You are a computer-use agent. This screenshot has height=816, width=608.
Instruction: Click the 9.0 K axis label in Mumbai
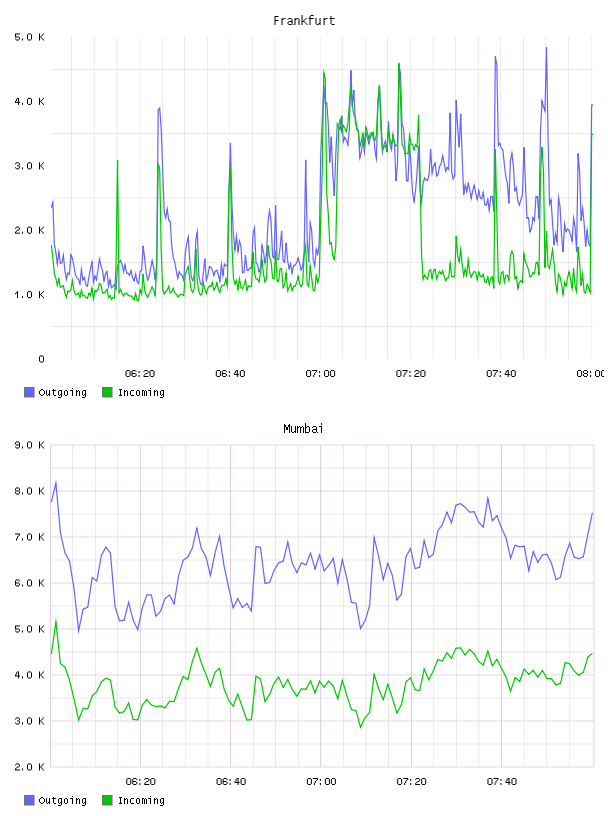tap(29, 445)
